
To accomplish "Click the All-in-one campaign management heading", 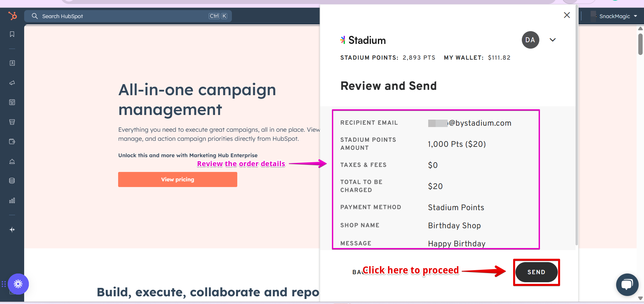I will point(197,100).
